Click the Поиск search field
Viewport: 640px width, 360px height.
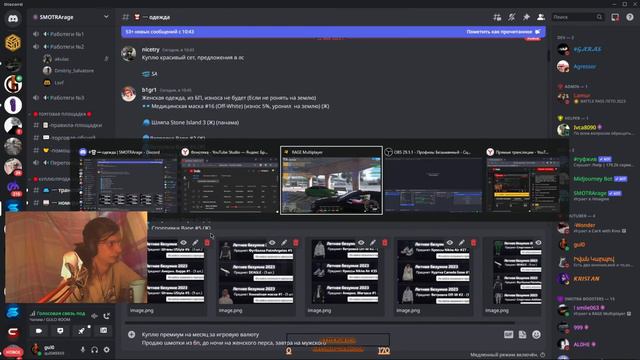tap(578, 17)
